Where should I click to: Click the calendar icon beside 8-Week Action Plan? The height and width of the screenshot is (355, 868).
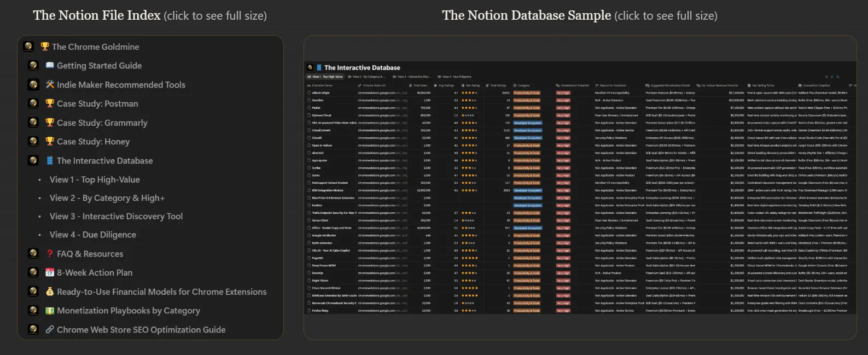point(50,272)
